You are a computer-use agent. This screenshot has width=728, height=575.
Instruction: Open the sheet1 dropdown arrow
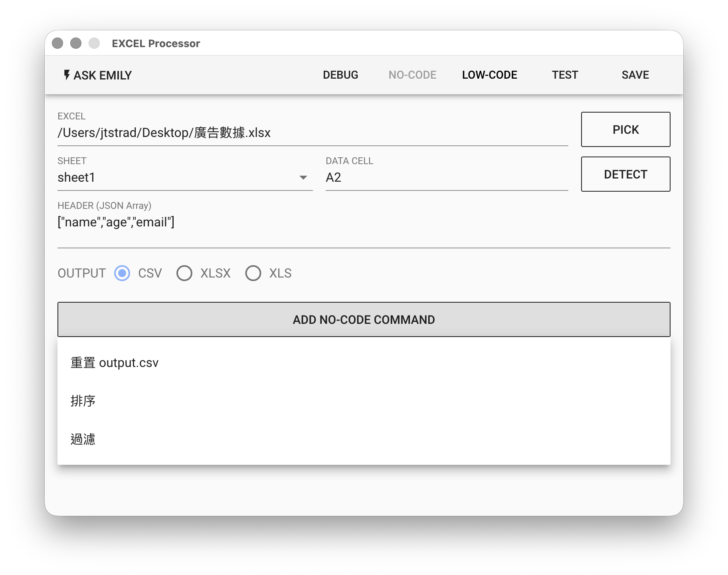click(x=303, y=178)
